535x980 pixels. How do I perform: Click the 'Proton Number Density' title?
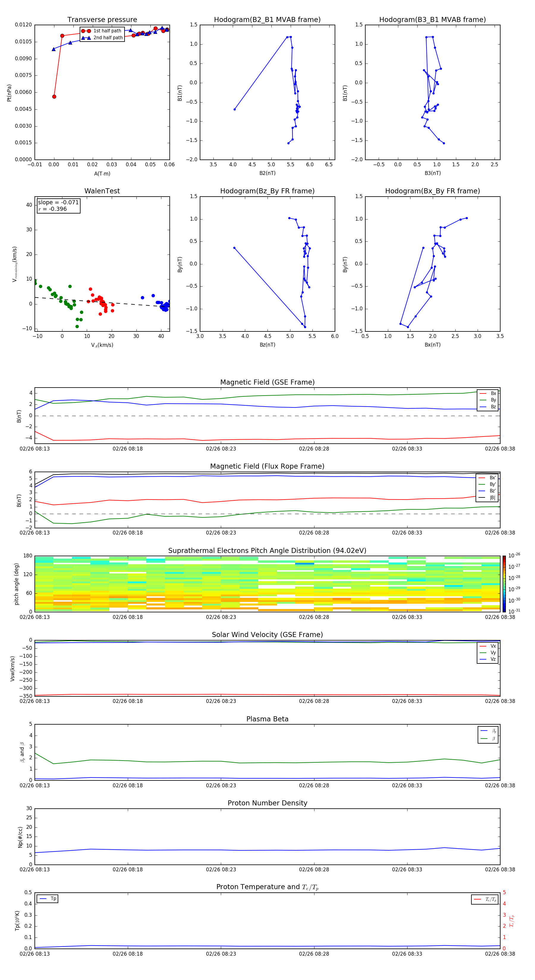tap(267, 803)
